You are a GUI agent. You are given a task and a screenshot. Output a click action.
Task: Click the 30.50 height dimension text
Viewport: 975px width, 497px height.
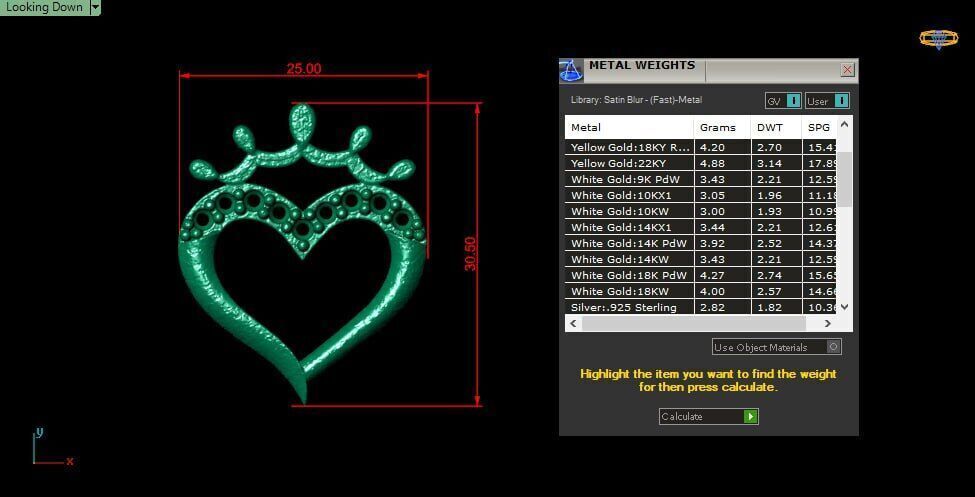tap(470, 254)
